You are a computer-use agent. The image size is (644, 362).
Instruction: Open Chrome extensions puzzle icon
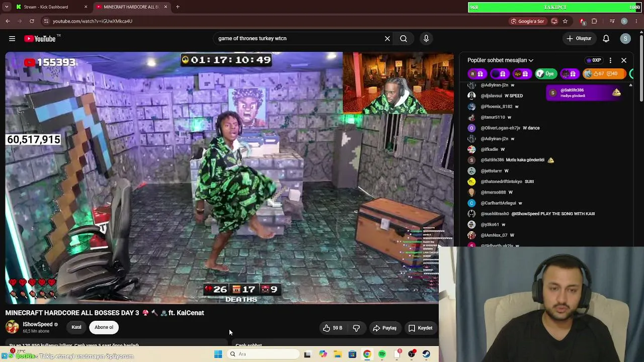click(594, 21)
